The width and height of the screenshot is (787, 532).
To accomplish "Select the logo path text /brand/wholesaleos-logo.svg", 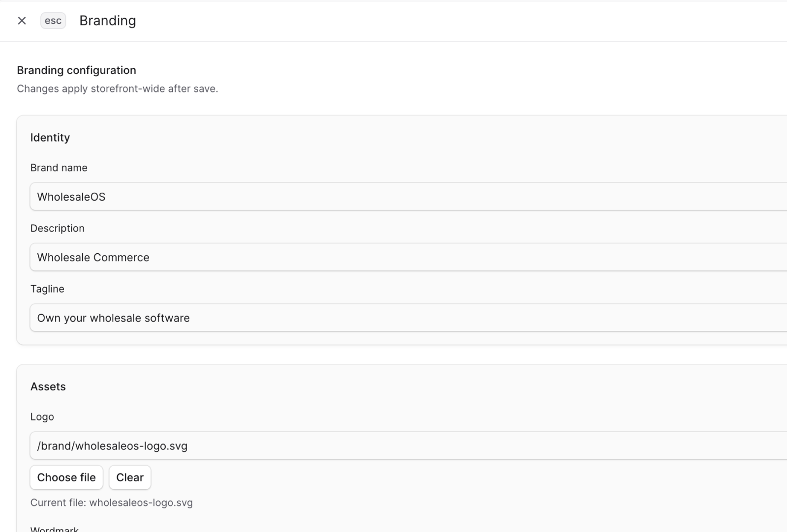I will pyautogui.click(x=112, y=445).
